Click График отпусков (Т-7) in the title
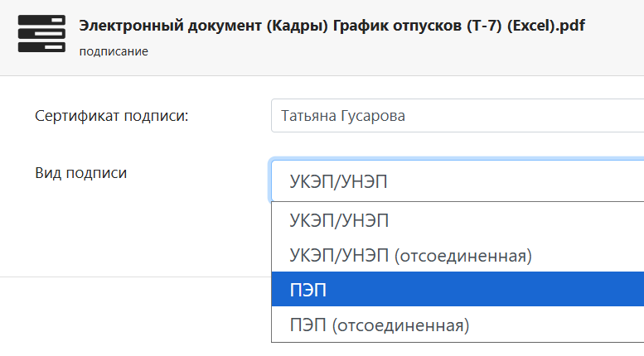 point(417,26)
